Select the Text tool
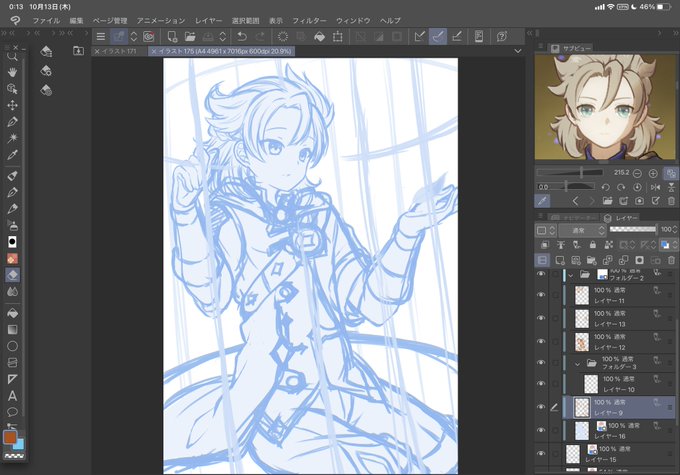Viewport: 680px width, 475px height. point(12,396)
